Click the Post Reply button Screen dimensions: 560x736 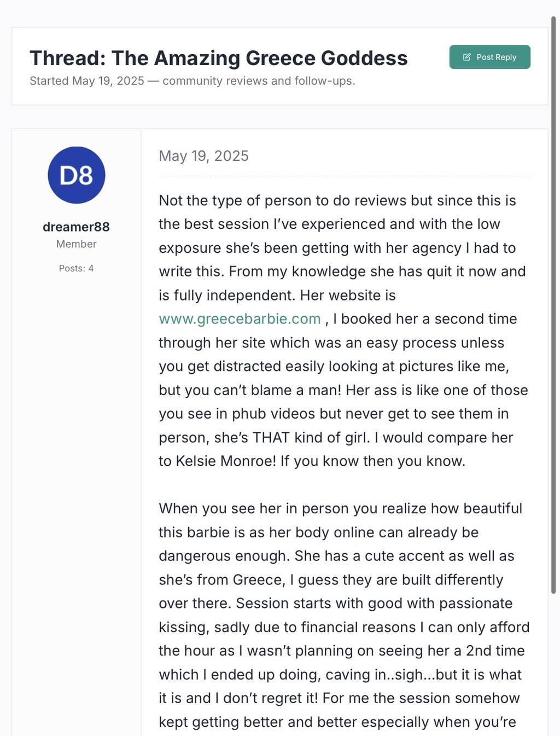point(489,57)
